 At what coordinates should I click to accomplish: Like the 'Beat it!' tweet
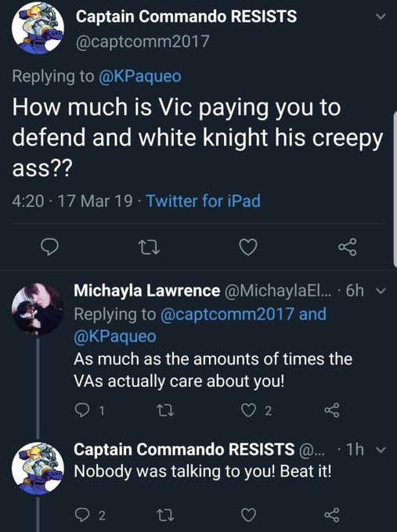click(248, 516)
